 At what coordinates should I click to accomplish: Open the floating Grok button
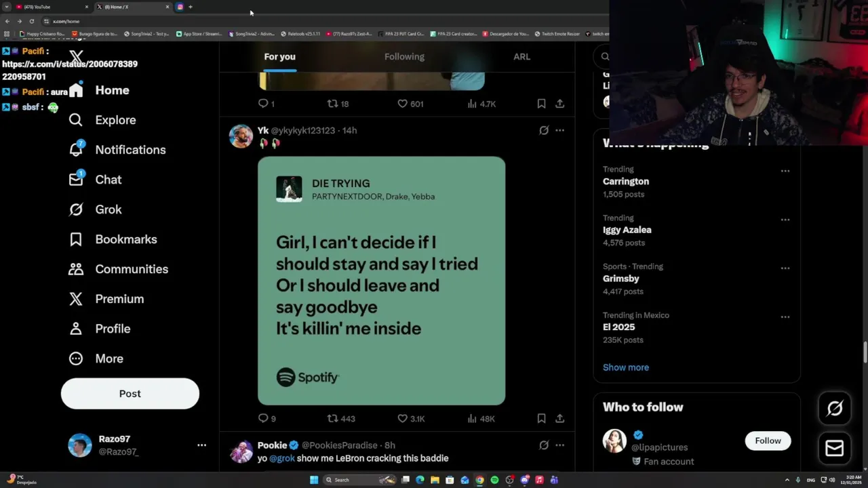(x=835, y=408)
